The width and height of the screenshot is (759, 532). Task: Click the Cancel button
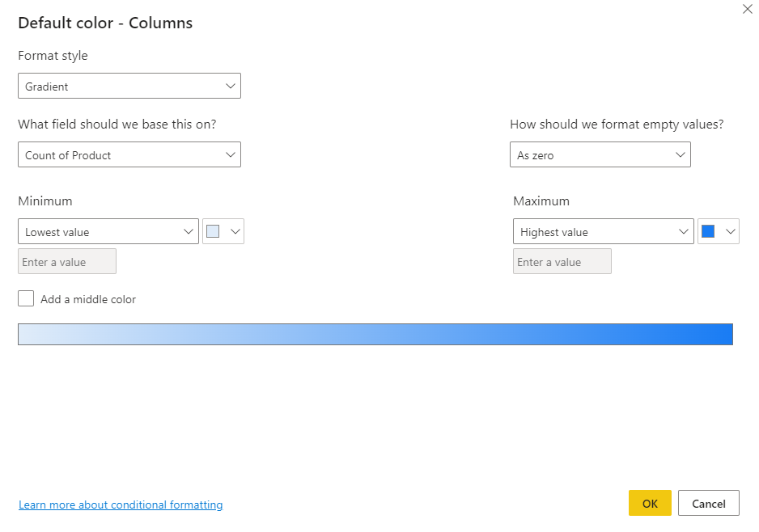(x=708, y=503)
